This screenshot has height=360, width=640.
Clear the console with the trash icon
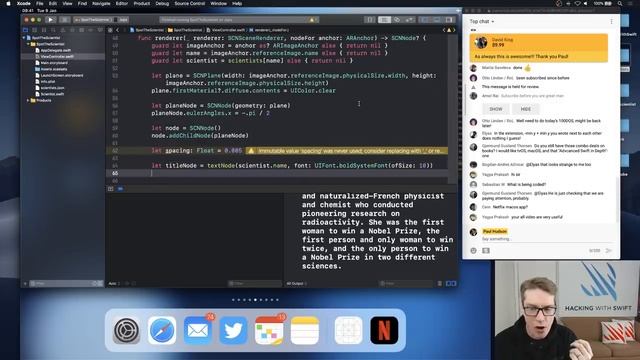(440, 283)
